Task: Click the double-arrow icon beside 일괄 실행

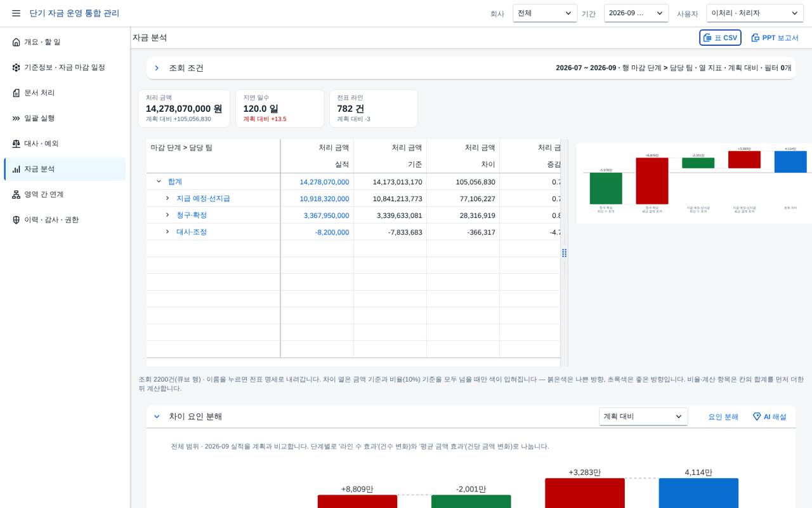Action: [x=16, y=118]
